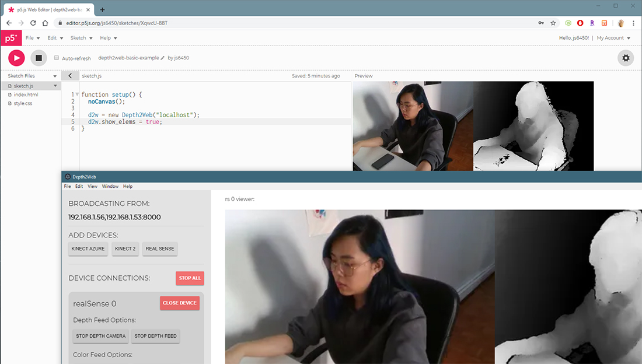Open the browser profile avatar
Screen dimensions: 642x364
click(621, 23)
